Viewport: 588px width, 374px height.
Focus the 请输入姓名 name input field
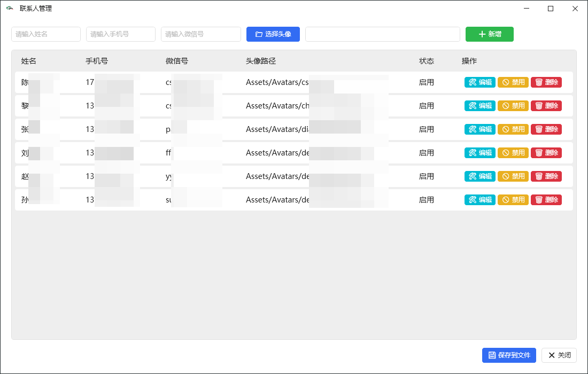tap(46, 34)
